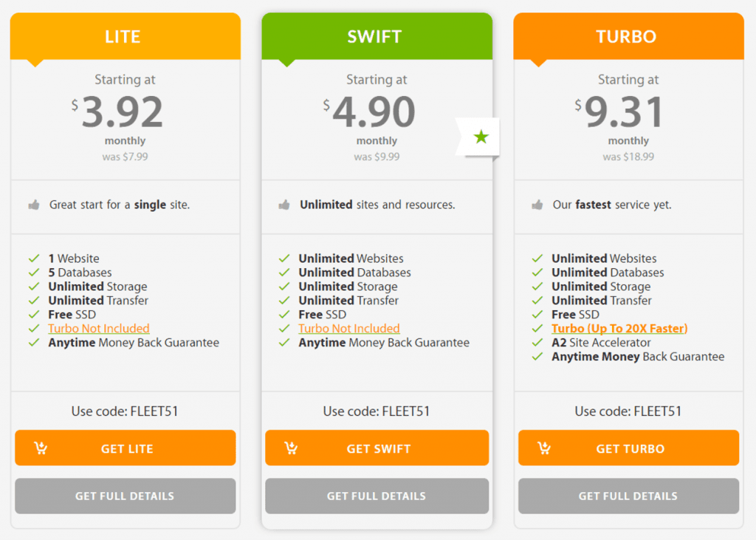
Task: Click the green star badge on Swift plan
Action: [481, 137]
